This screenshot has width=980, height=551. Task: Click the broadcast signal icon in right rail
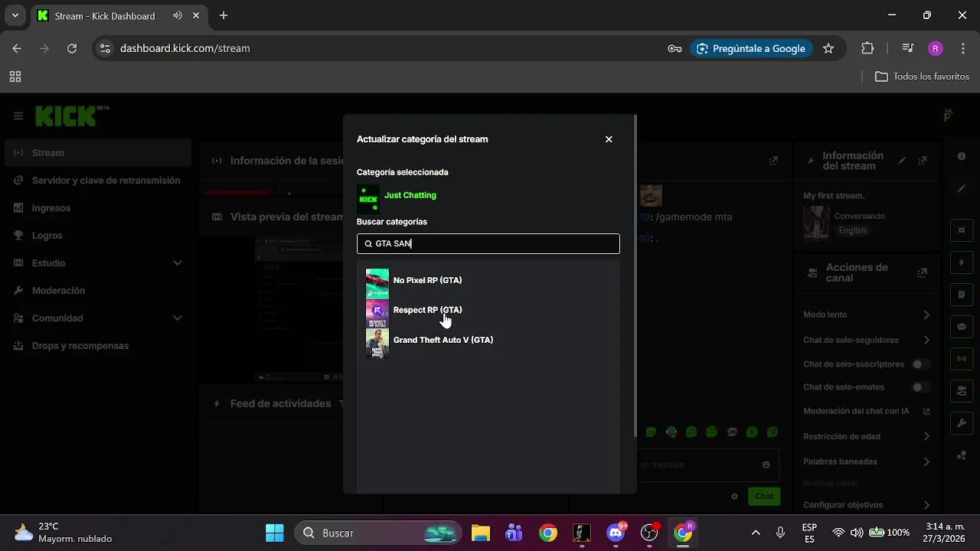[x=962, y=359]
